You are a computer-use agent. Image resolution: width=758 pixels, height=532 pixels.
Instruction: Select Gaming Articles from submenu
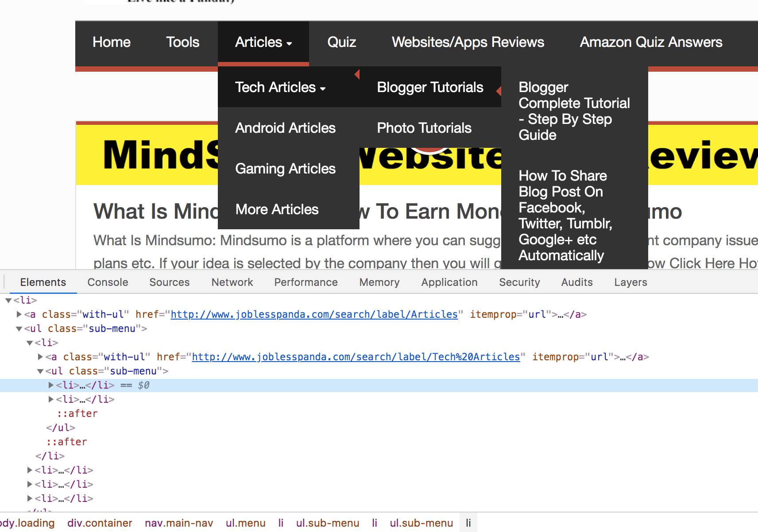(285, 169)
